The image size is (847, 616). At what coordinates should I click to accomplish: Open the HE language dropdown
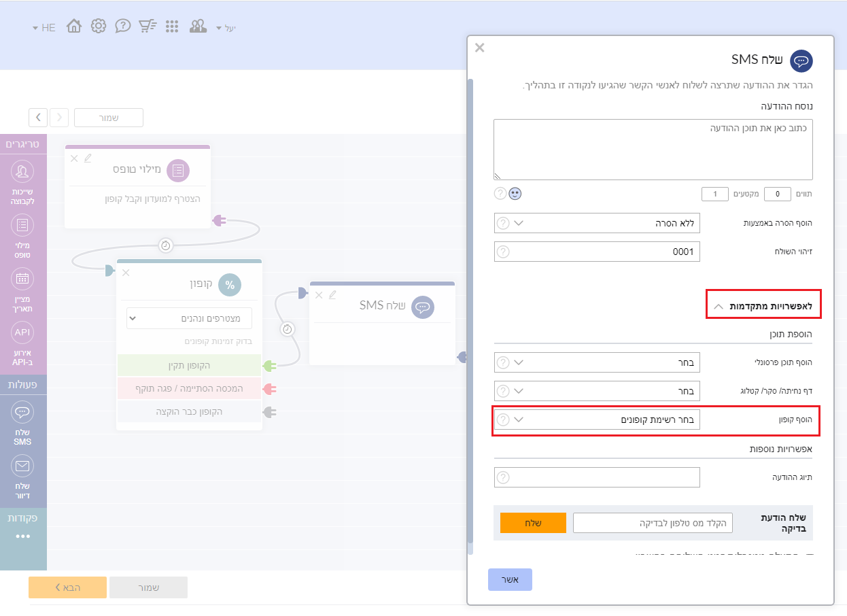(x=44, y=28)
